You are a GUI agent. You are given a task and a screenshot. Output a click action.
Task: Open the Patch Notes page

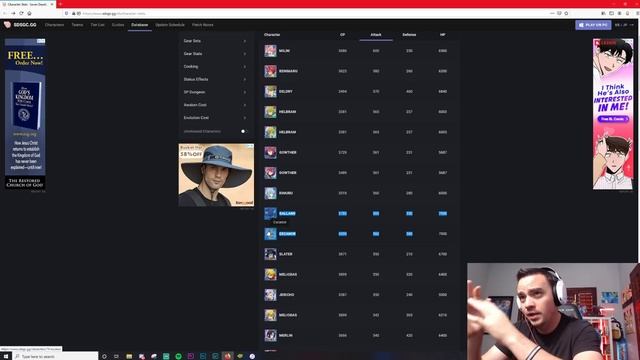(x=202, y=25)
